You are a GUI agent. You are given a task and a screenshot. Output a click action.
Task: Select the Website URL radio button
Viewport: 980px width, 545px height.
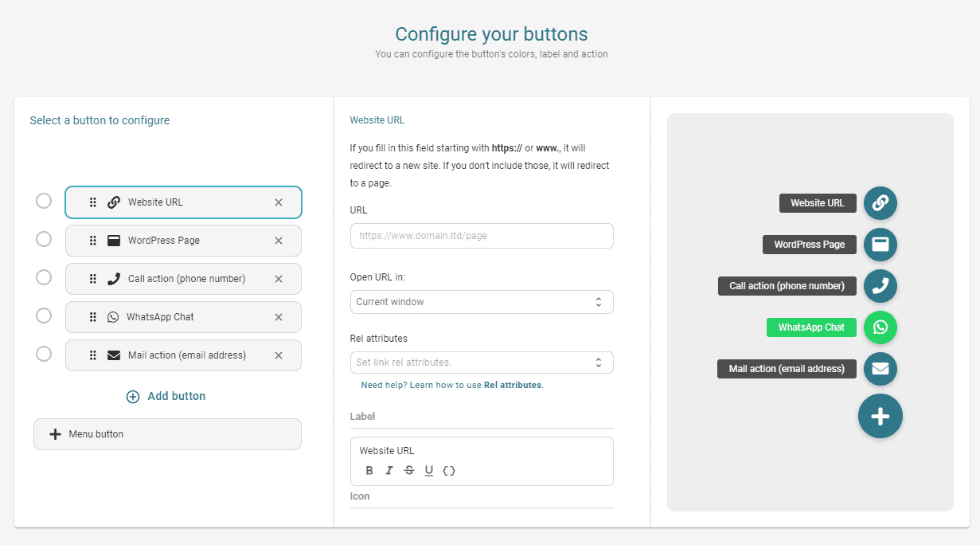(44, 201)
